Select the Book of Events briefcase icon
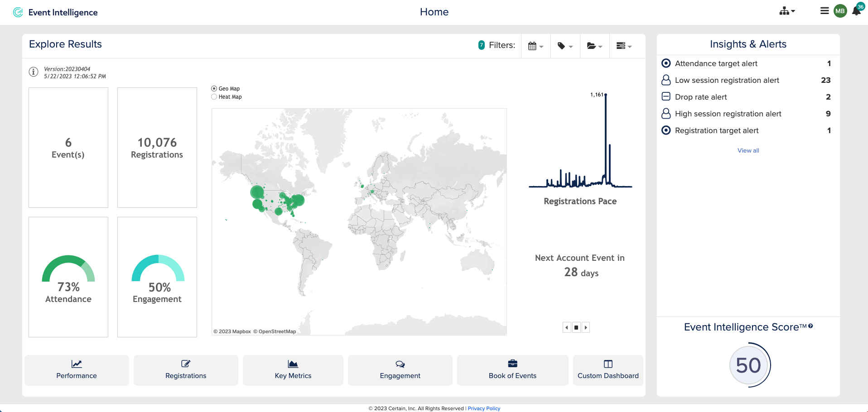Viewport: 868px width, 412px height. coord(512,364)
